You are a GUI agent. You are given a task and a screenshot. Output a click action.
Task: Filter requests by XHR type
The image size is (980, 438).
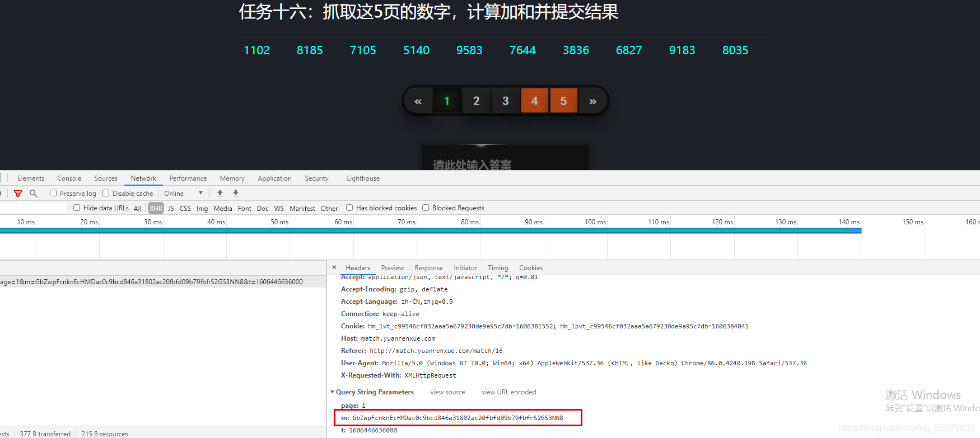click(156, 208)
